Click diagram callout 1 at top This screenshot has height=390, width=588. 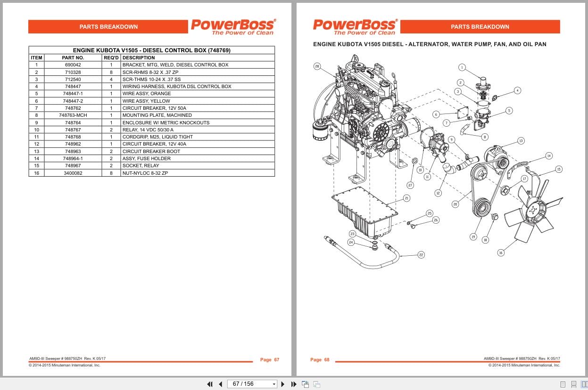pos(462,67)
